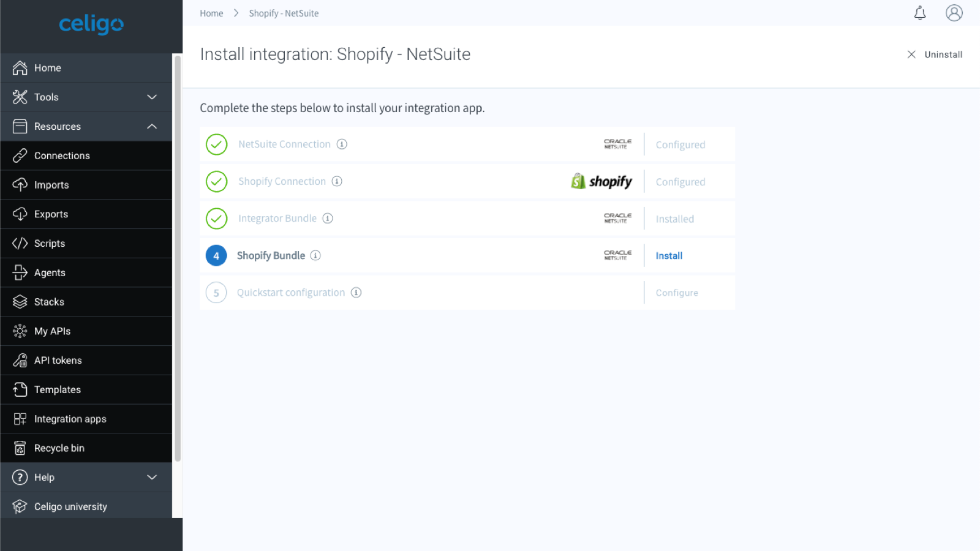Click the Quickstart configuration step label
Screen dimensions: 980x551
(x=291, y=293)
